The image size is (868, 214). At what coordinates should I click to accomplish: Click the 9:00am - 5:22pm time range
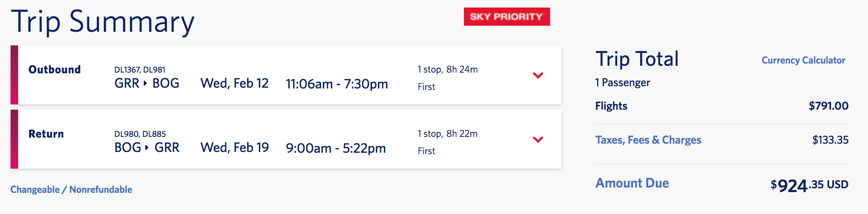pyautogui.click(x=336, y=148)
